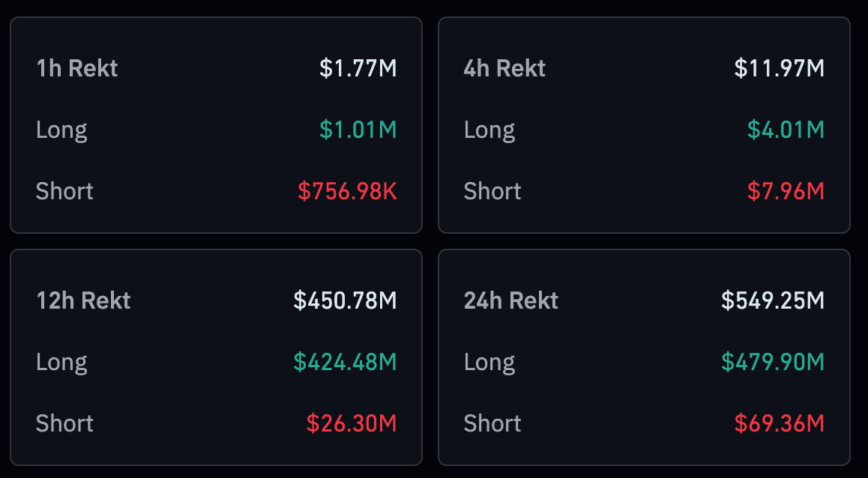Click the 4h Short value $7.96M
This screenshot has width=868, height=478.
[x=786, y=191]
